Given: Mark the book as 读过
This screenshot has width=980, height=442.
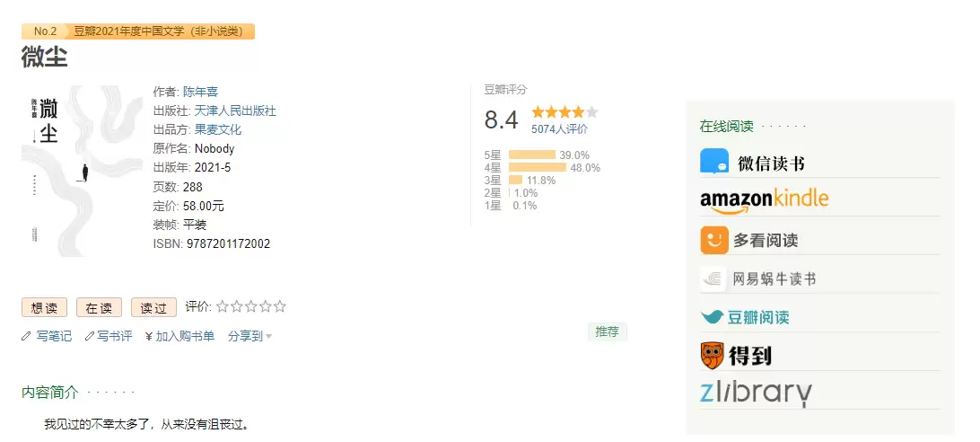Looking at the screenshot, I should point(153,307).
